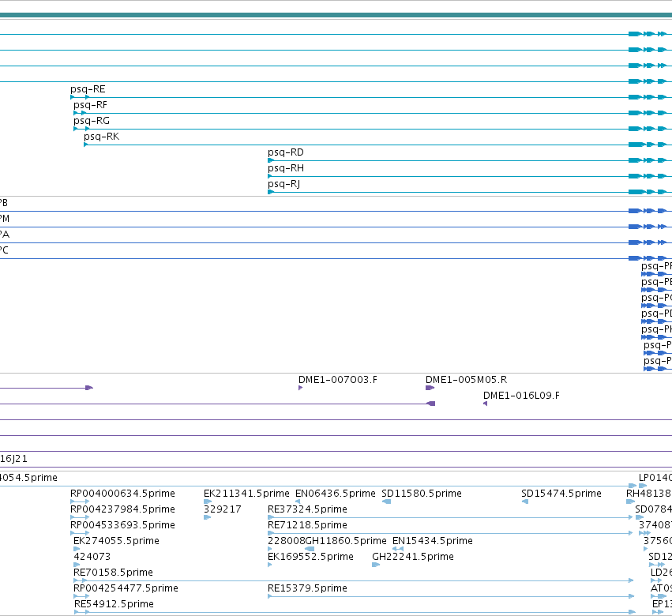Select EST RP004254477.5prime
Viewport: 672px width, 616px height.
[126, 588]
